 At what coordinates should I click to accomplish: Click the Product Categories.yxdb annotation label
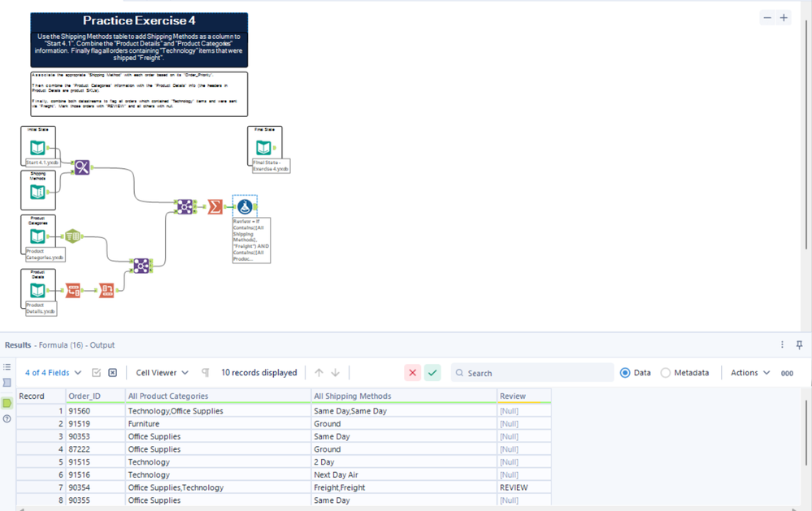click(x=45, y=254)
